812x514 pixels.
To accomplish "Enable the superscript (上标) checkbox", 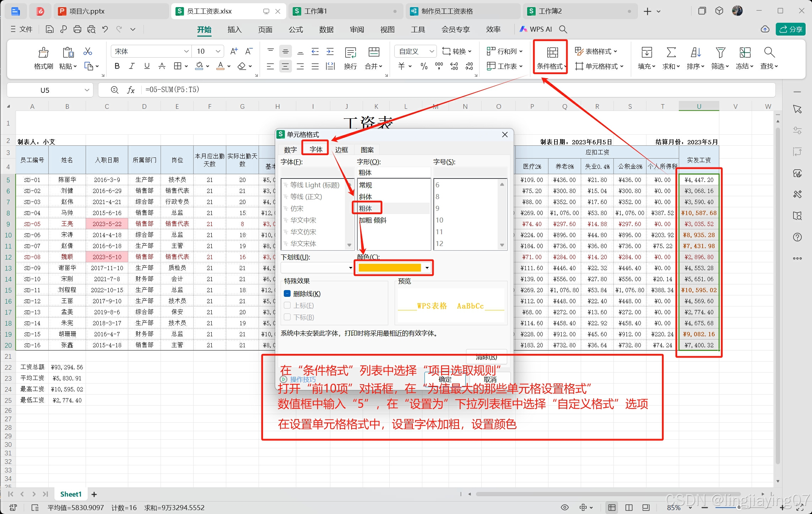I will coord(288,305).
